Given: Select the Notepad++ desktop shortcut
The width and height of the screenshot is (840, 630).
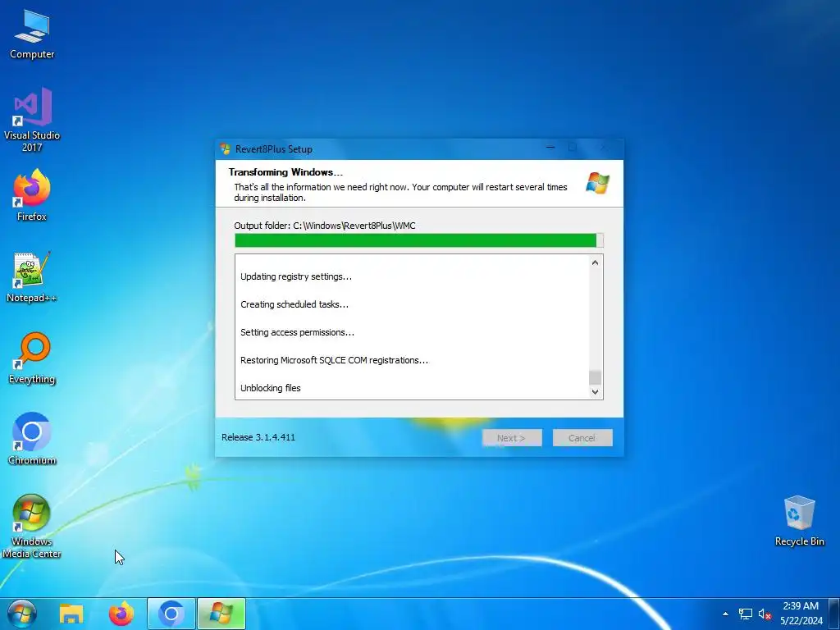Looking at the screenshot, I should [x=32, y=277].
